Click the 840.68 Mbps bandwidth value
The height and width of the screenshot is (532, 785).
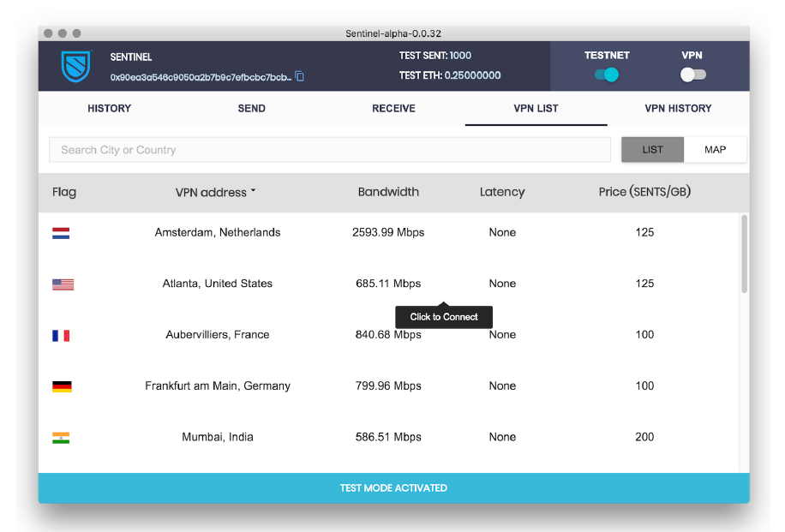coord(388,334)
